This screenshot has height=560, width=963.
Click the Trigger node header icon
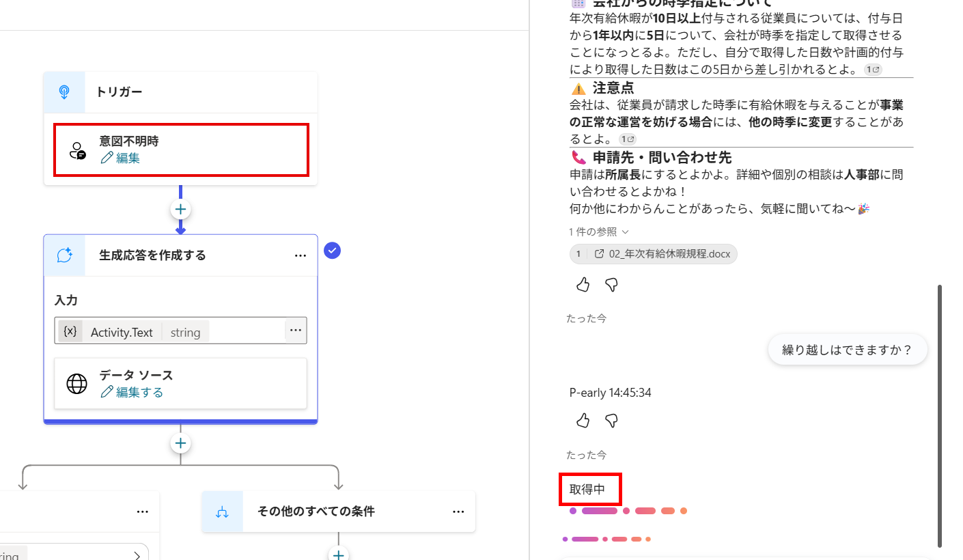[64, 92]
